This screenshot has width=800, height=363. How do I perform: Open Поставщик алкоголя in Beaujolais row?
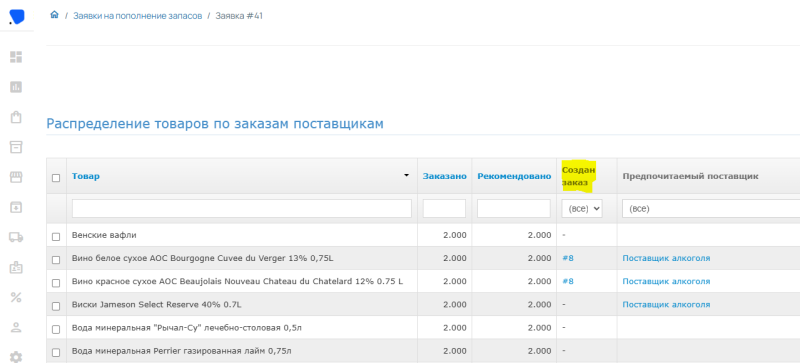[666, 281]
